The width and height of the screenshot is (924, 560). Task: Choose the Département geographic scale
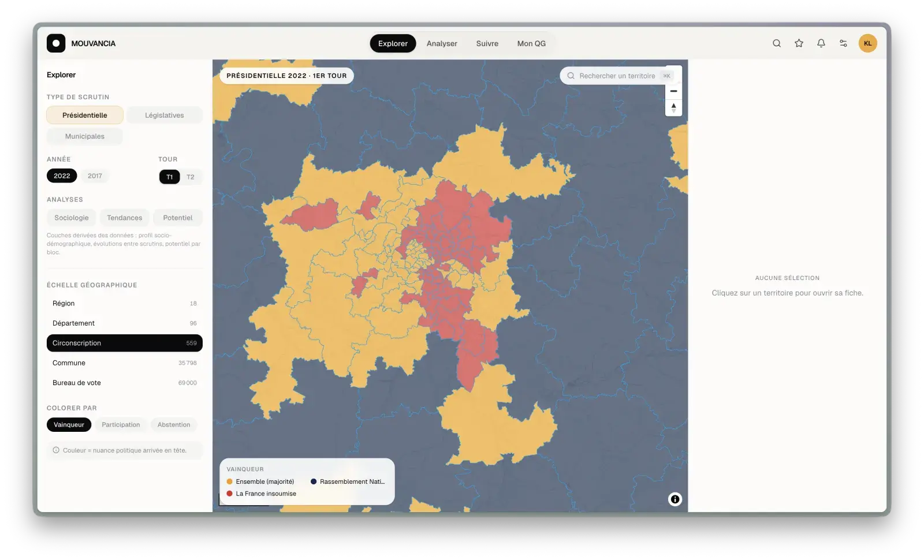124,323
